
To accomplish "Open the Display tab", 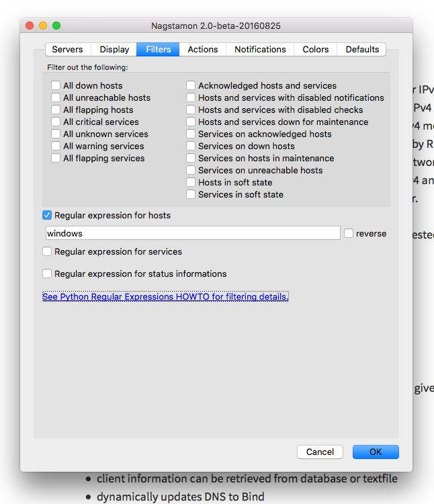I will (x=114, y=49).
